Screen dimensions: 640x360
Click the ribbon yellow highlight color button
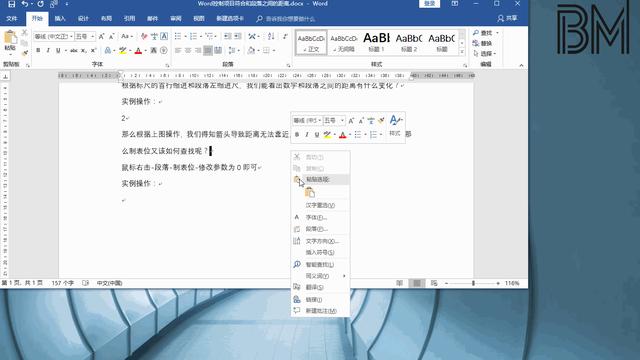122,50
